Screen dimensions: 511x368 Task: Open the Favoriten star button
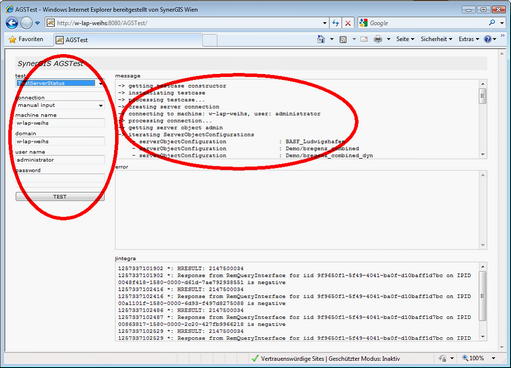tap(26, 39)
